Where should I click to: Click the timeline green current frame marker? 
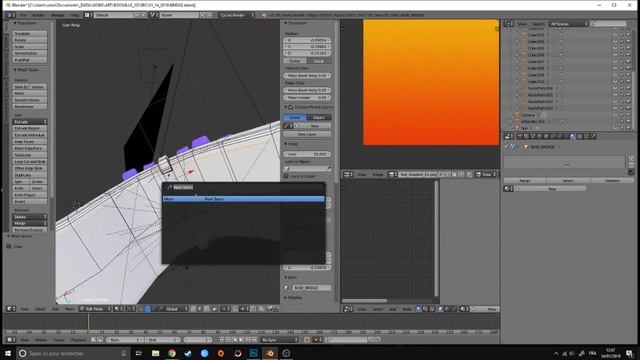(88, 321)
